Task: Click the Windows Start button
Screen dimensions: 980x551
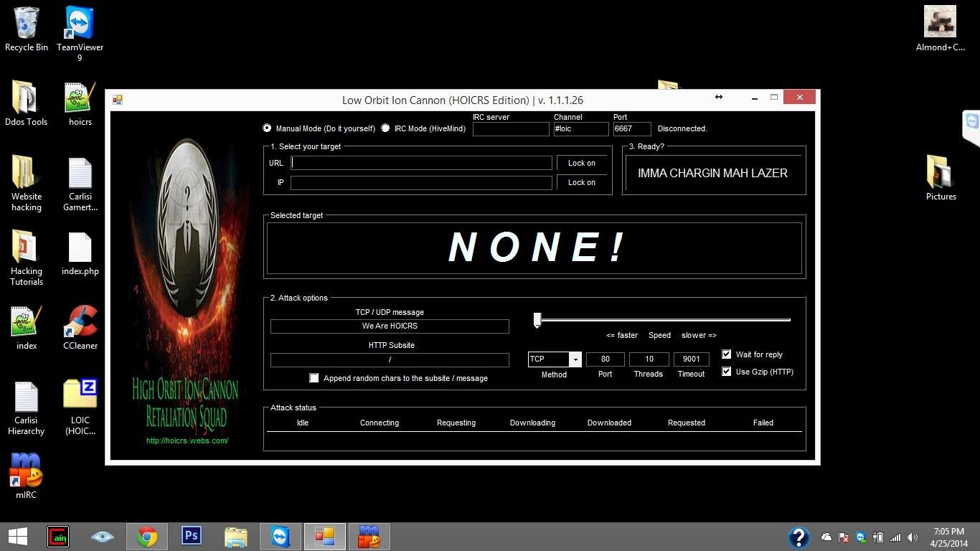Action: click(17, 537)
